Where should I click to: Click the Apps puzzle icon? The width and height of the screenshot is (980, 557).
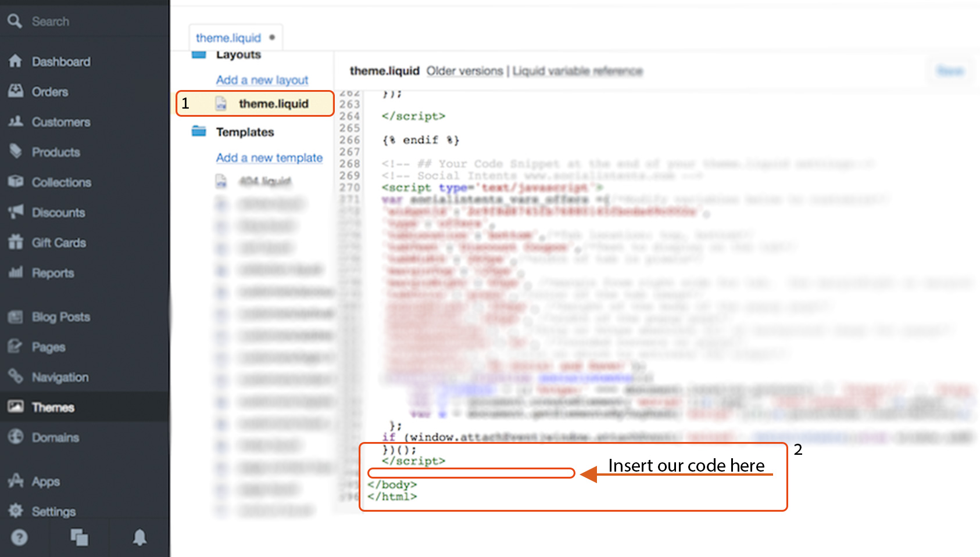[x=16, y=480]
